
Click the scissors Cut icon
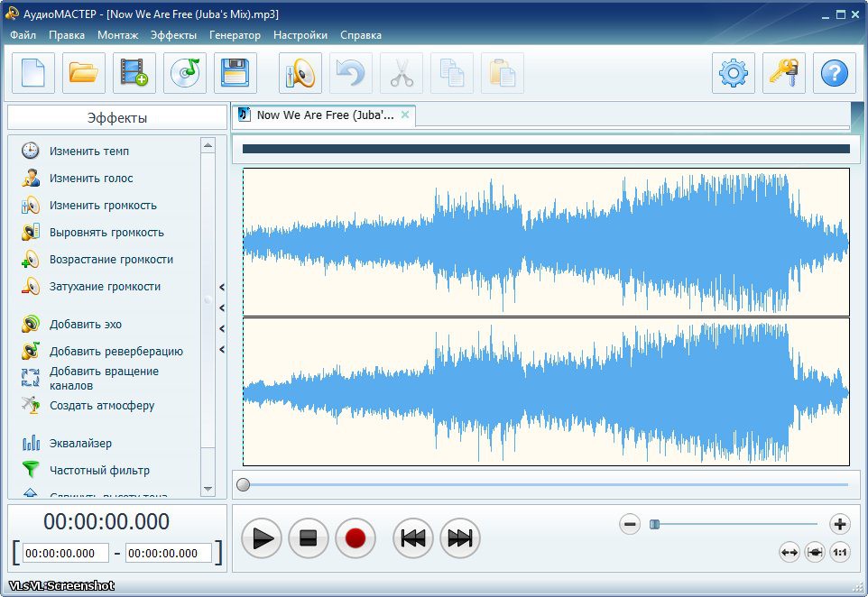pyautogui.click(x=402, y=73)
